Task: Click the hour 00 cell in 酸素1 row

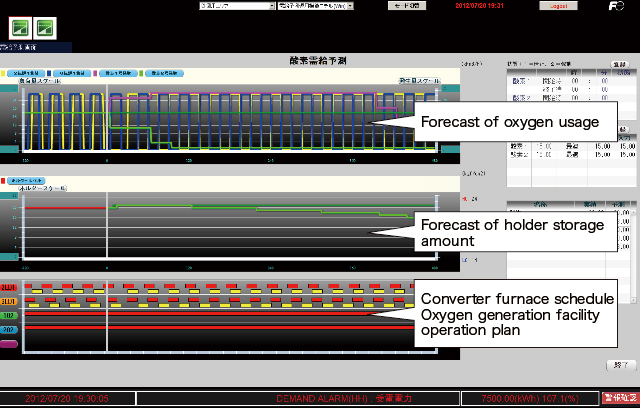Action: pyautogui.click(x=575, y=81)
